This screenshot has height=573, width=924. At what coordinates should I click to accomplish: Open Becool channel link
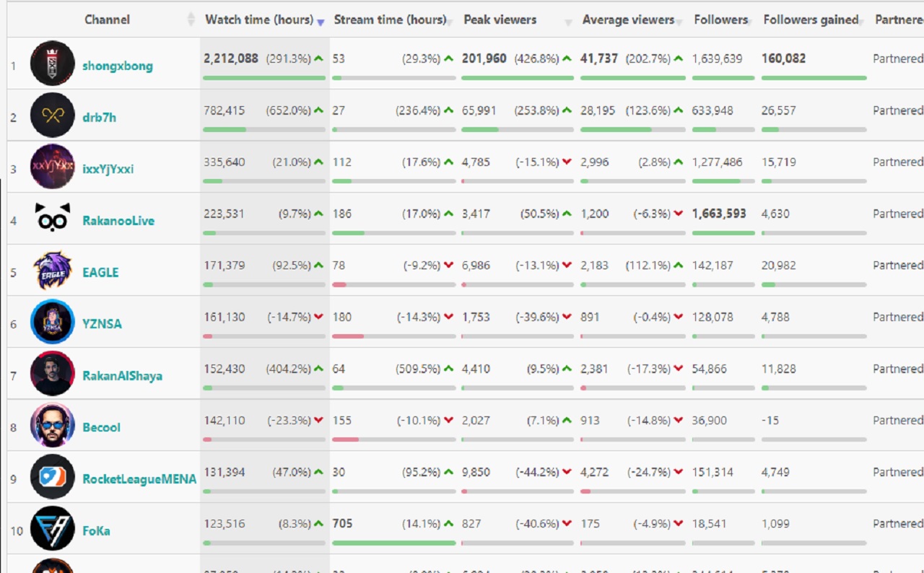101,427
